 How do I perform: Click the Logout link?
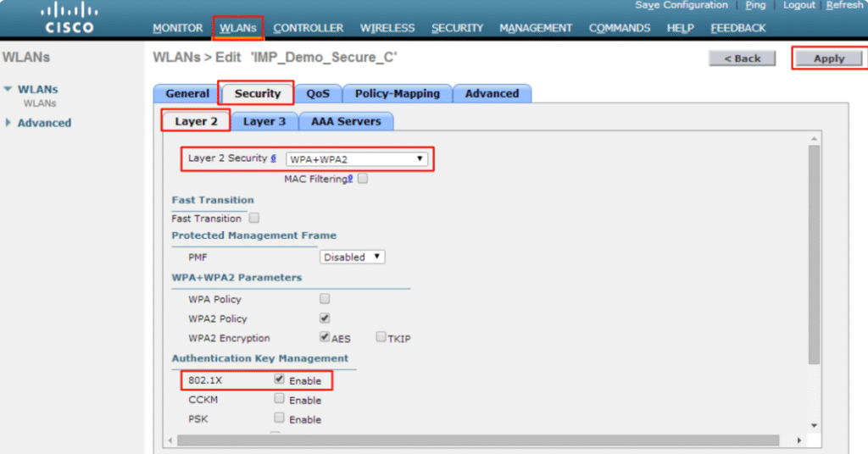(798, 5)
